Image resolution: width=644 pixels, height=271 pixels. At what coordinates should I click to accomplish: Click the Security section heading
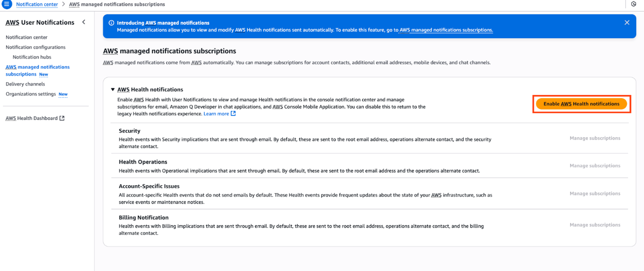click(129, 131)
